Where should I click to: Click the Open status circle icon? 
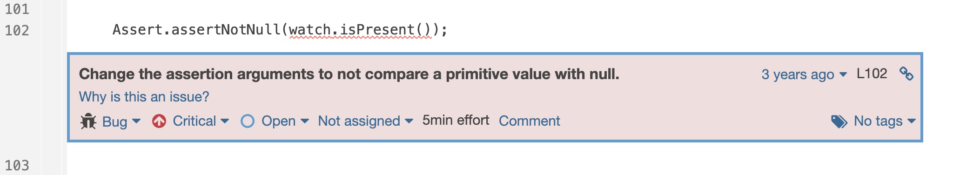tap(248, 121)
